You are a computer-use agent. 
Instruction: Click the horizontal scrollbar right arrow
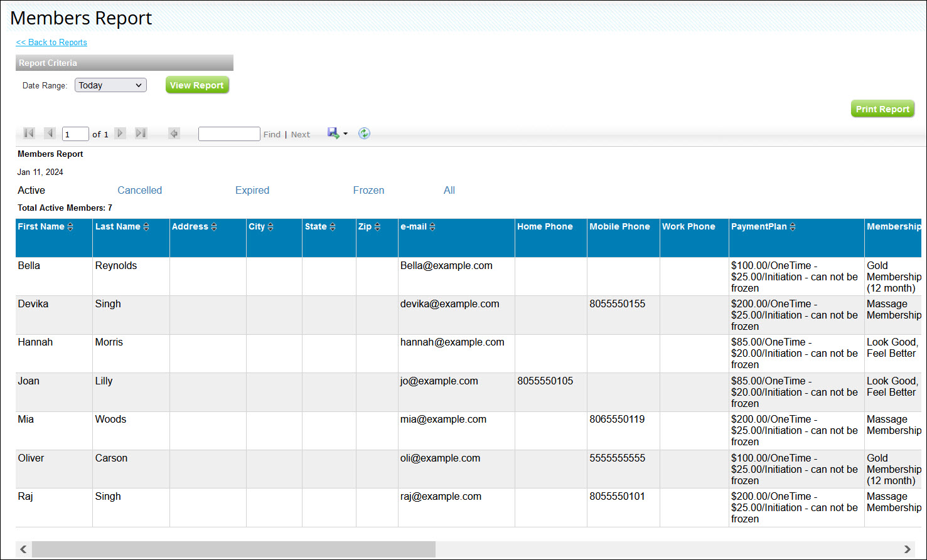[x=907, y=549]
